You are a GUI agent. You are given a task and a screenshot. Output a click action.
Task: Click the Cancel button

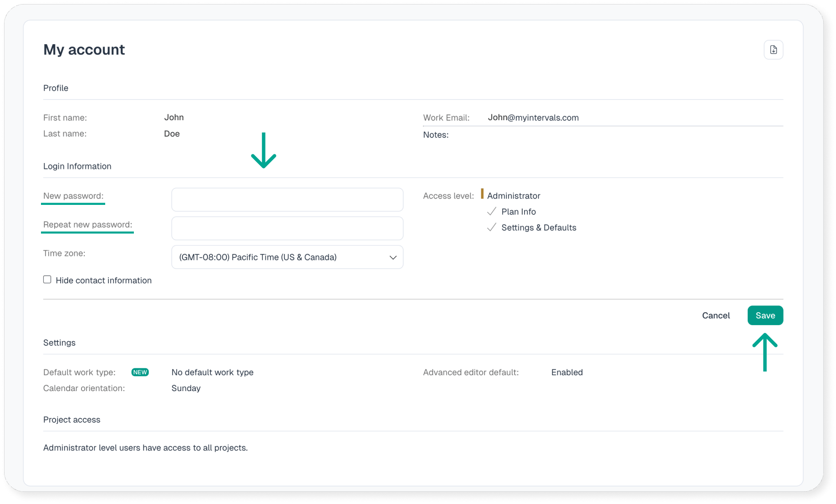click(715, 316)
